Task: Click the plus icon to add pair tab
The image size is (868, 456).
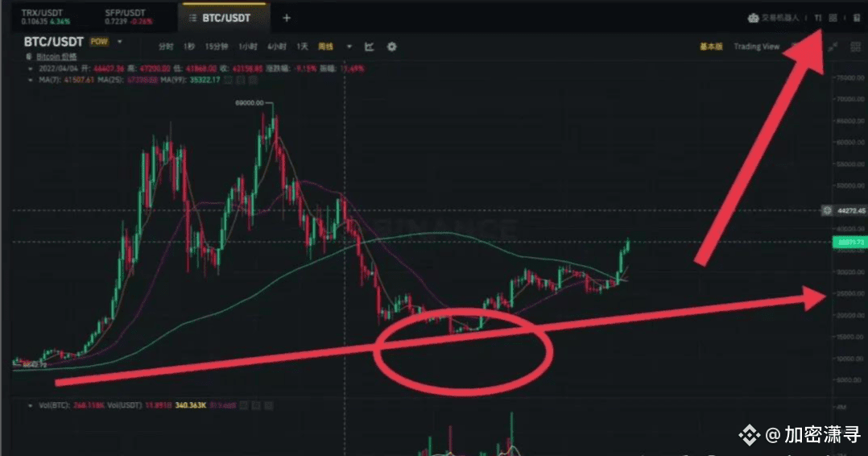Action: click(x=286, y=19)
